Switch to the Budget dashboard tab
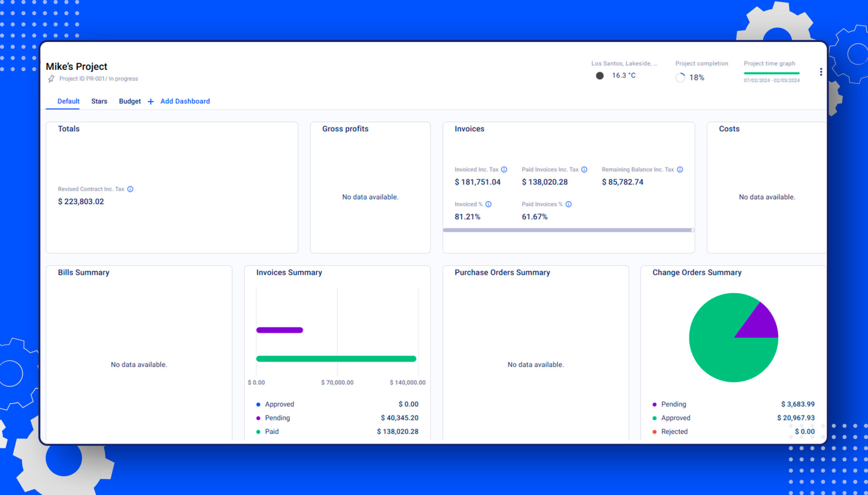 tap(130, 101)
